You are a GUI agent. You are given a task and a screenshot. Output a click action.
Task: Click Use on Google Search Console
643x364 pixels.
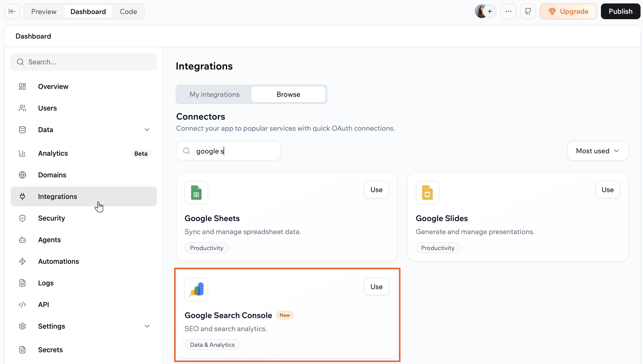point(376,286)
